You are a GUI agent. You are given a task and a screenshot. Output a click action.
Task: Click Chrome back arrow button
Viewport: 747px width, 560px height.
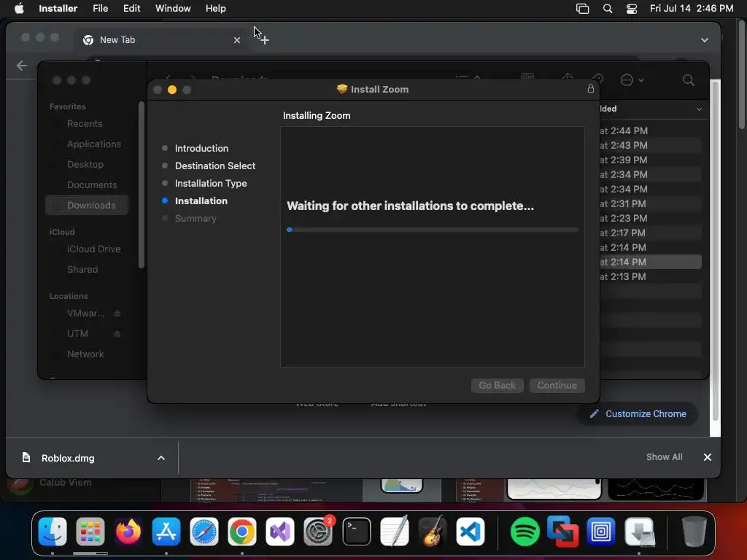coord(21,65)
